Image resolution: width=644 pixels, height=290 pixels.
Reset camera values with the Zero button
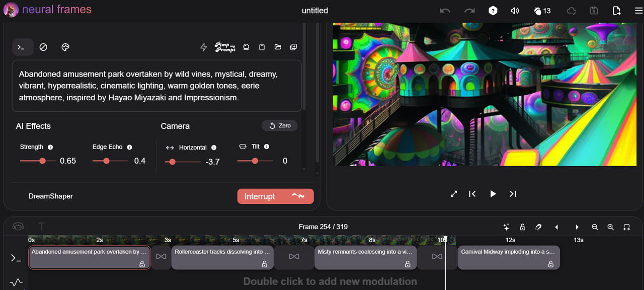tap(279, 125)
